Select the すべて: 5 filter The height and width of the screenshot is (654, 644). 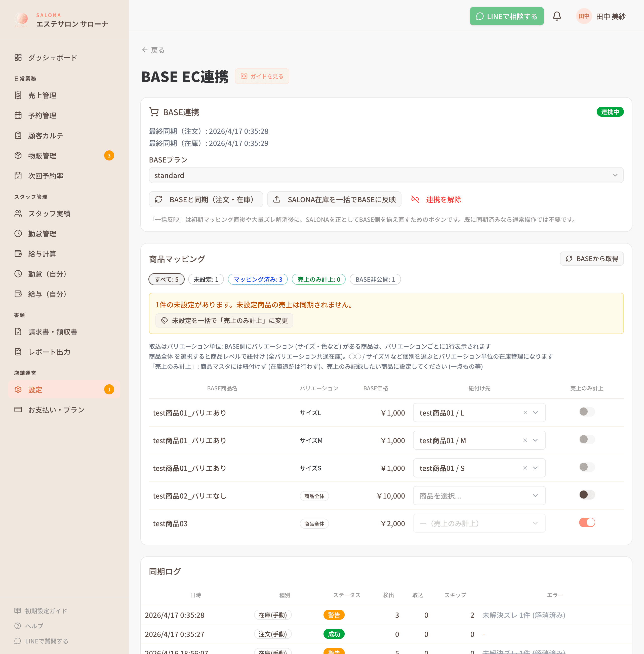coord(167,279)
